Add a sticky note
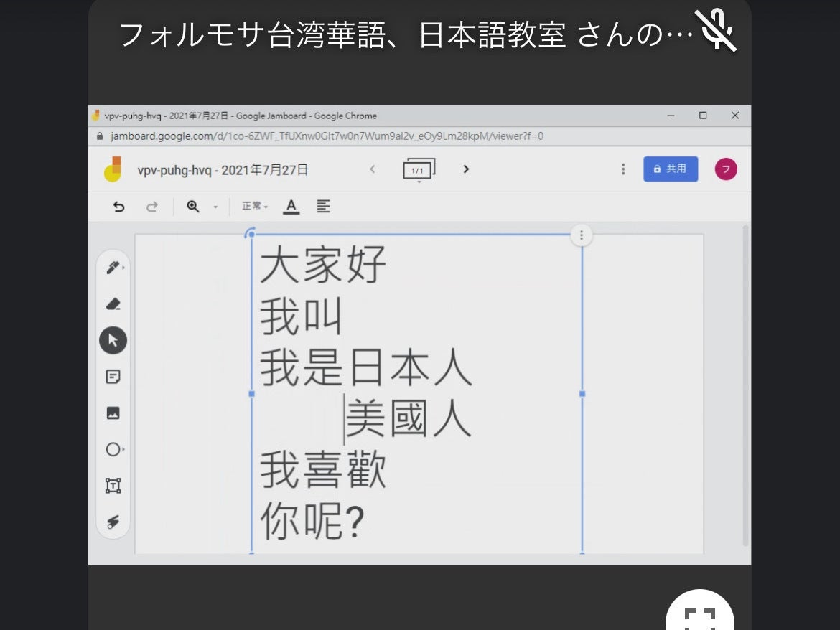840x630 pixels. [113, 377]
